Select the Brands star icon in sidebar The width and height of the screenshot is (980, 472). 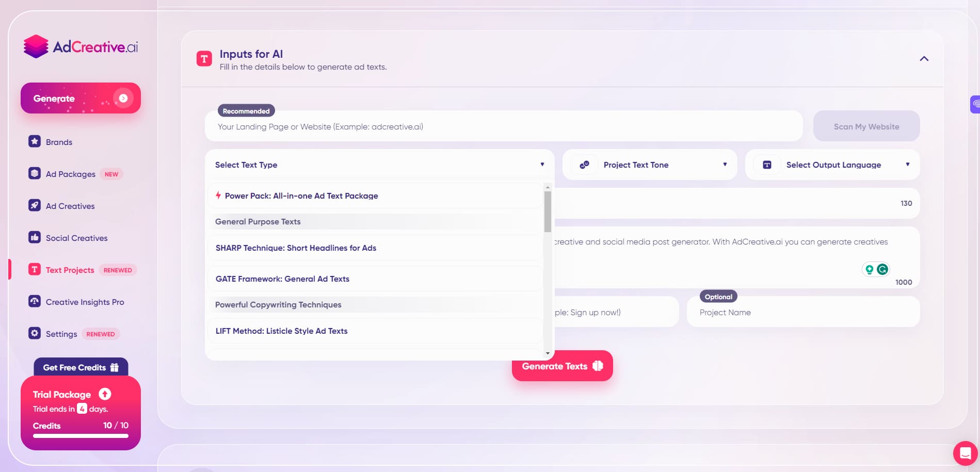coord(34,141)
